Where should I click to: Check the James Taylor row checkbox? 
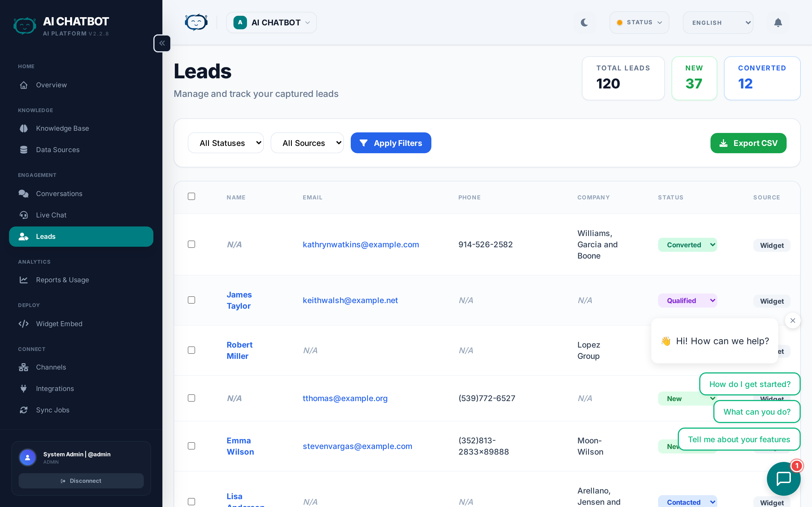[x=191, y=300]
